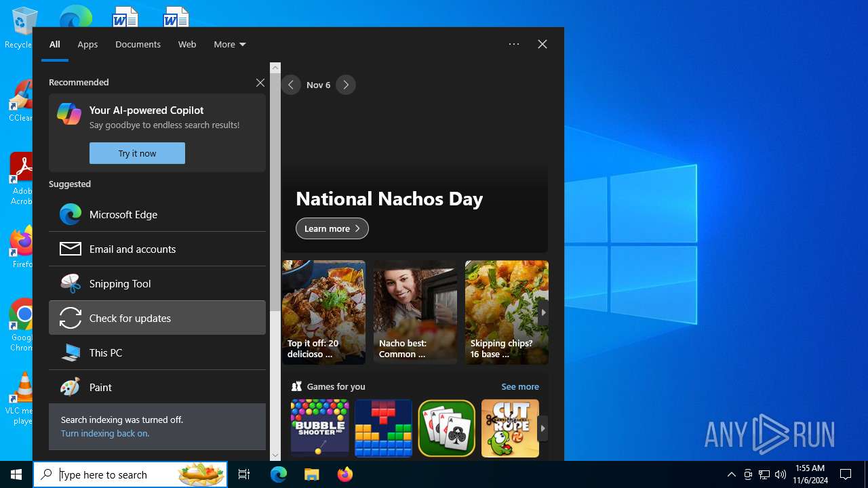Close the search panel
The image size is (868, 488).
pyautogui.click(x=542, y=44)
